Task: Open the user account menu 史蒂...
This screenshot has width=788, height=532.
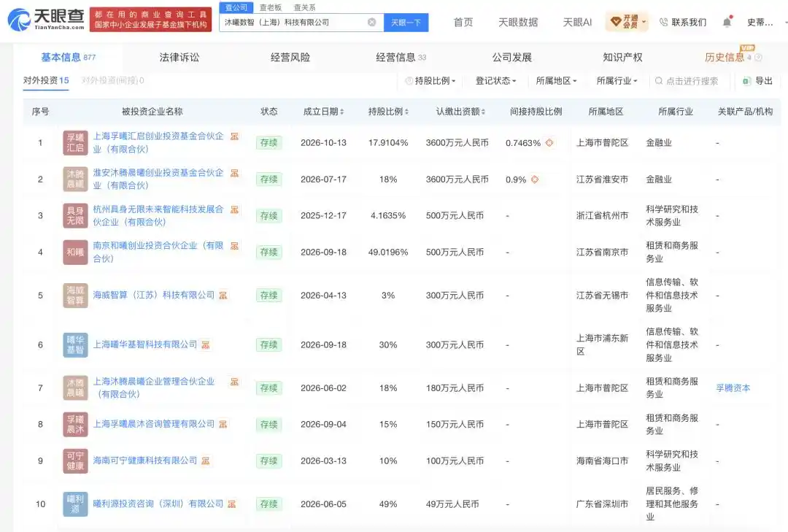Action: coord(760,22)
